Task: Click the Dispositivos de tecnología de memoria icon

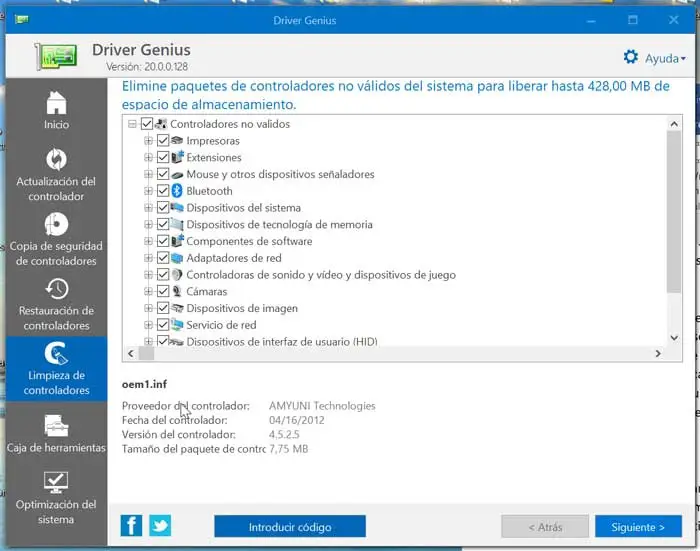Action: click(x=177, y=224)
